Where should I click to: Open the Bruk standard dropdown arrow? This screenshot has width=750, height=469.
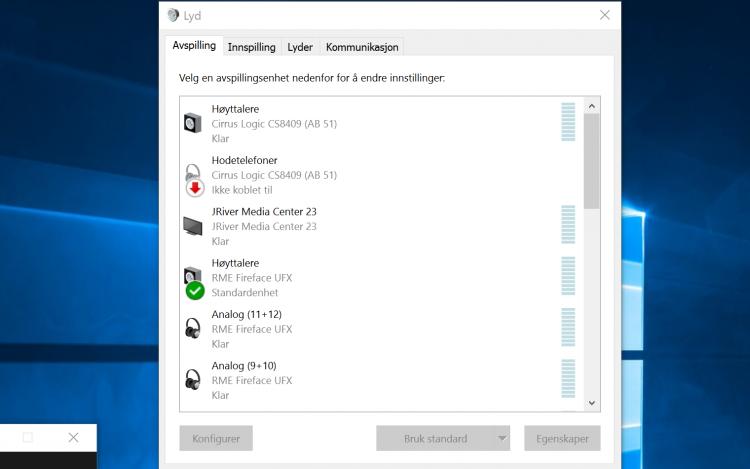pos(502,438)
